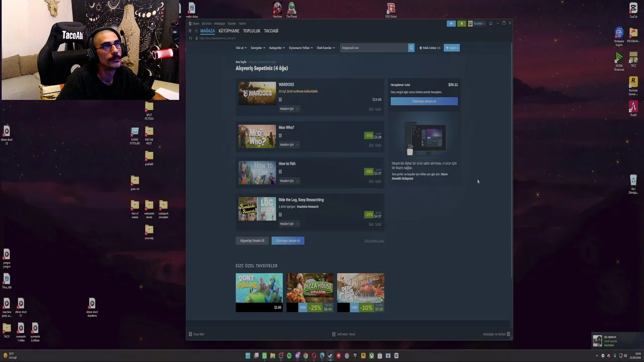The width and height of the screenshot is (644, 362).
Task: Open the Arkadaşlar menu
Action: (x=219, y=24)
